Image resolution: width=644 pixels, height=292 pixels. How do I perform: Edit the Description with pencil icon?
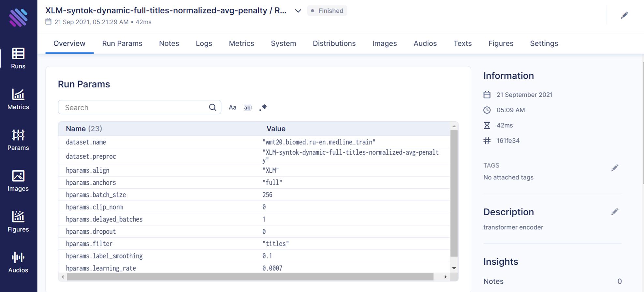(x=615, y=212)
